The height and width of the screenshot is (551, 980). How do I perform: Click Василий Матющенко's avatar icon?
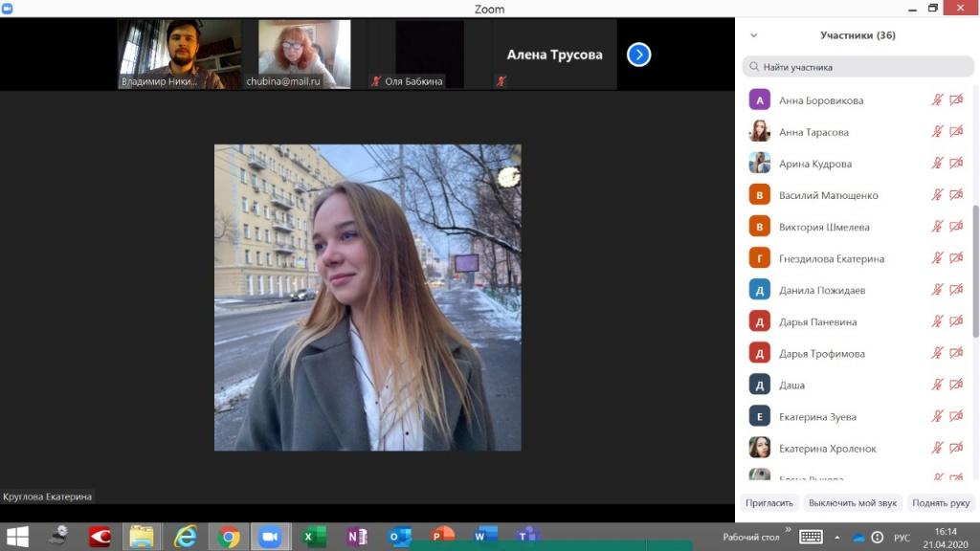(x=759, y=195)
